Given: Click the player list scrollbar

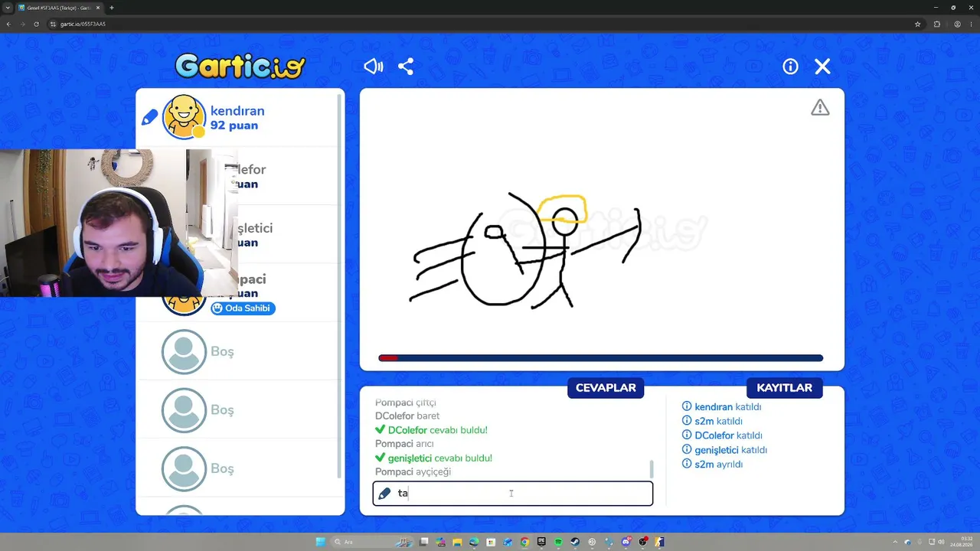Looking at the screenshot, I should [x=341, y=287].
